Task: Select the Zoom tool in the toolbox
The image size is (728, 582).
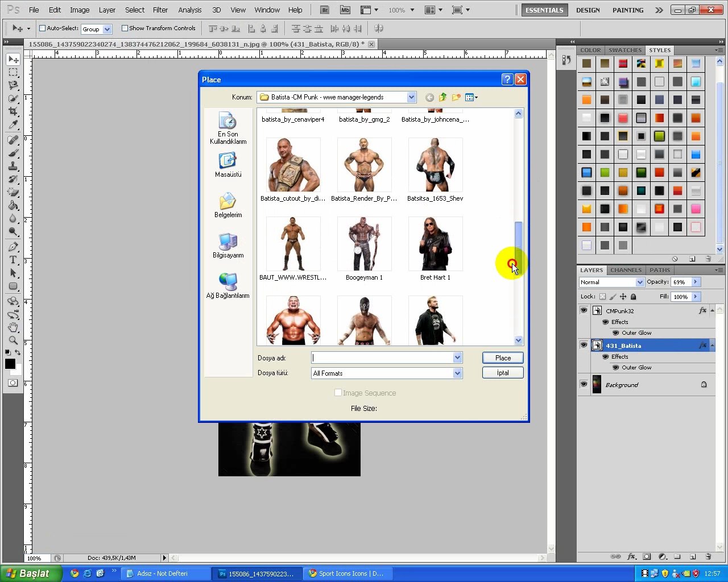Action: pos(13,340)
